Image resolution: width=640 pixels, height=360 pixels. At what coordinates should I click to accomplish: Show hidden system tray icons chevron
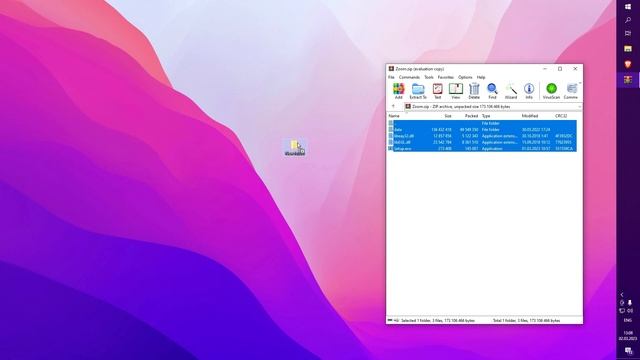click(622, 295)
